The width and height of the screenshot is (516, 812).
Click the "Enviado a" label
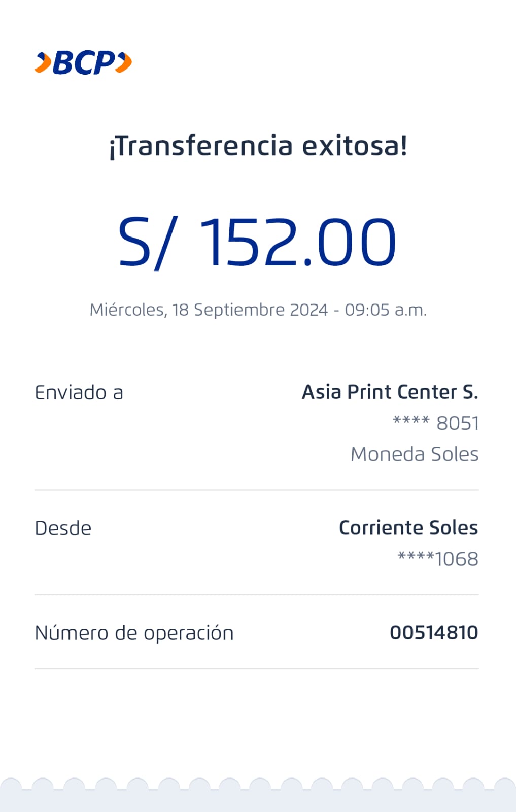[x=79, y=393]
